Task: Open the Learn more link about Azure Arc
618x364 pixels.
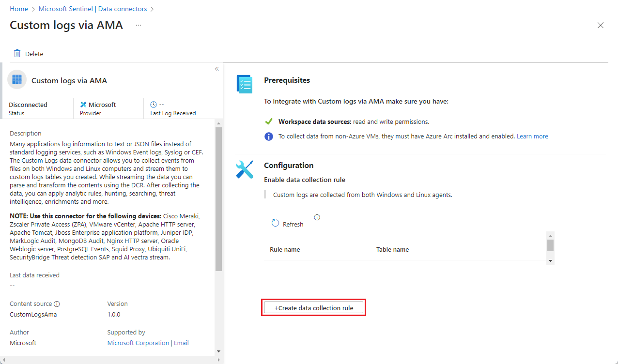Action: (532, 136)
